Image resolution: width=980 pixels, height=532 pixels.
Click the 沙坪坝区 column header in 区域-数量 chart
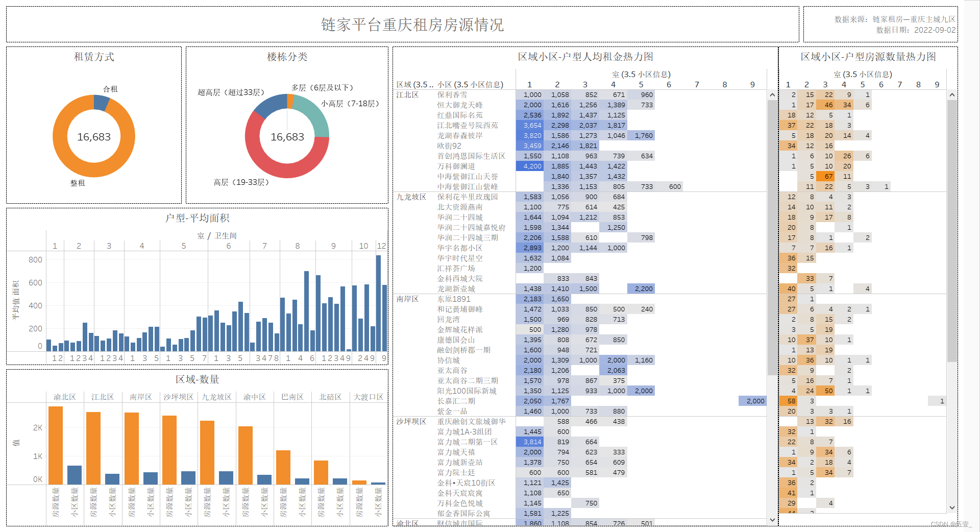click(179, 397)
